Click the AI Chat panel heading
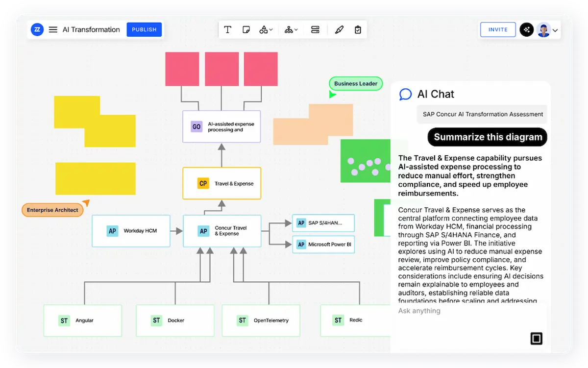 pyautogui.click(x=436, y=94)
